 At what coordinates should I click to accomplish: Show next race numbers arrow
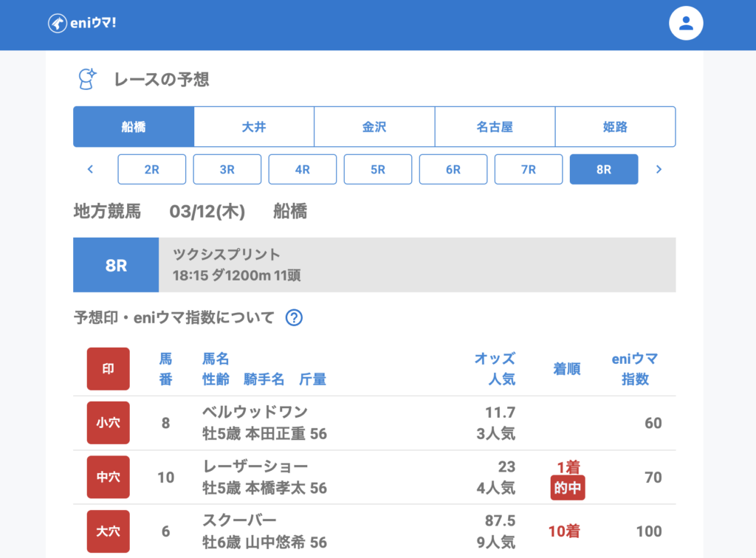(x=659, y=169)
